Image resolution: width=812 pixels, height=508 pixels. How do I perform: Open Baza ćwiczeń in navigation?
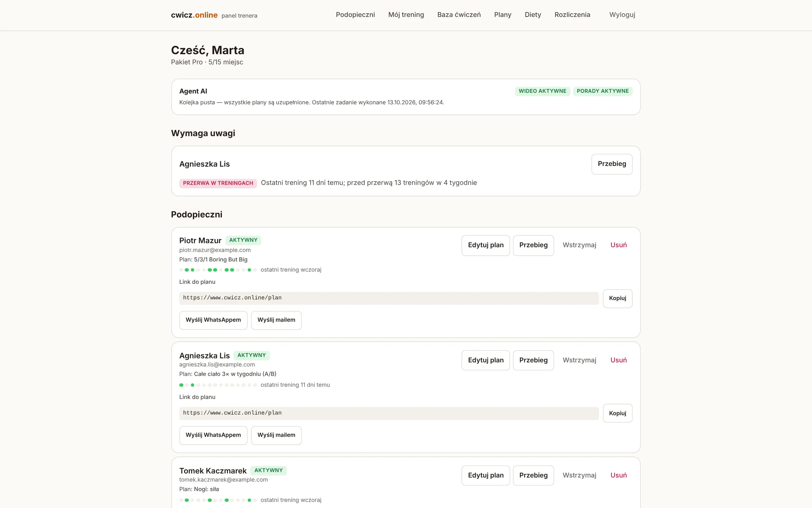[x=459, y=15]
